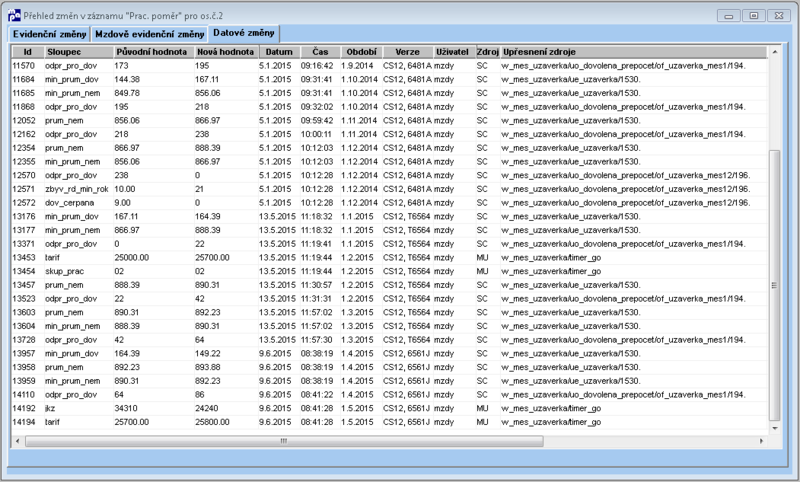Screen dimensions: 800x482
Task: Click w_mes_uzaverka/timer_go in row 14194
Action: (x=552, y=422)
